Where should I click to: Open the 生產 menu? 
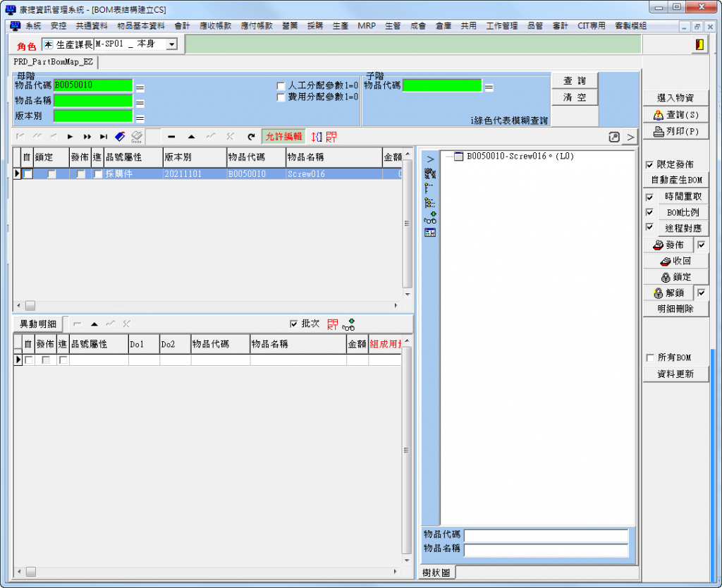[x=340, y=25]
